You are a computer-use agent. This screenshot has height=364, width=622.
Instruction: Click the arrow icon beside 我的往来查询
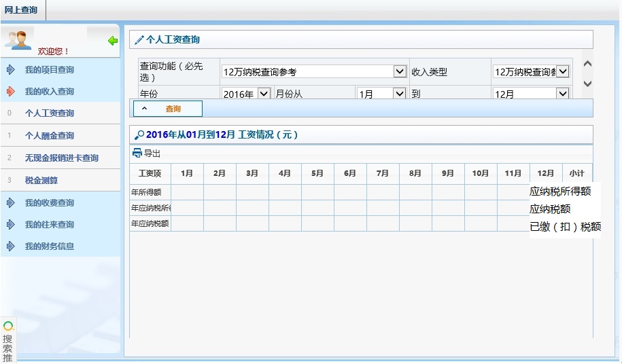pos(10,225)
